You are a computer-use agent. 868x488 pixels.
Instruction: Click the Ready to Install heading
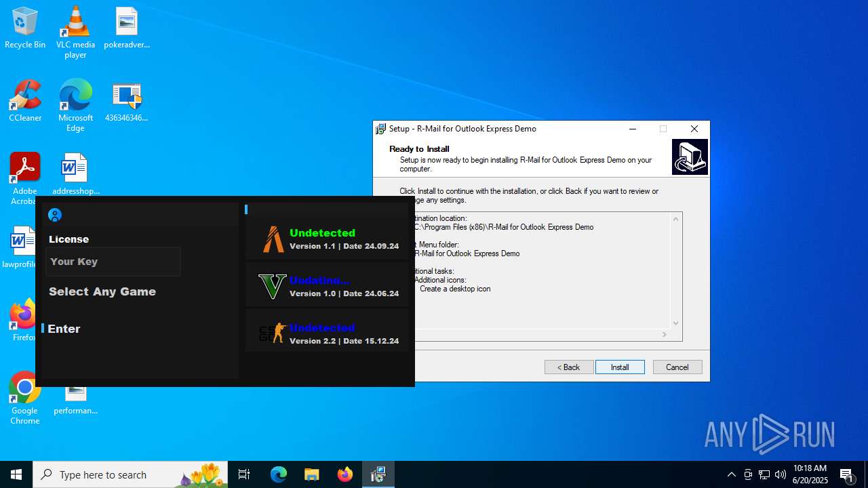tap(419, 149)
